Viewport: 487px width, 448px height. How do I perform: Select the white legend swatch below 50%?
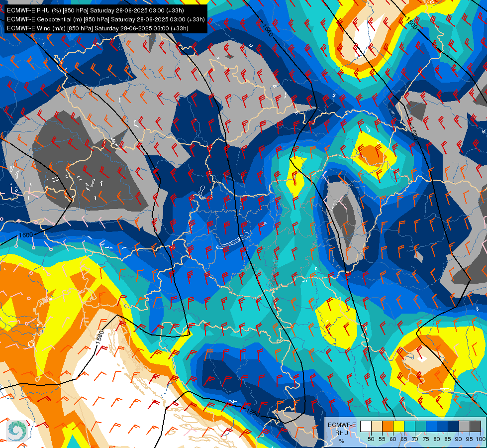(366, 426)
